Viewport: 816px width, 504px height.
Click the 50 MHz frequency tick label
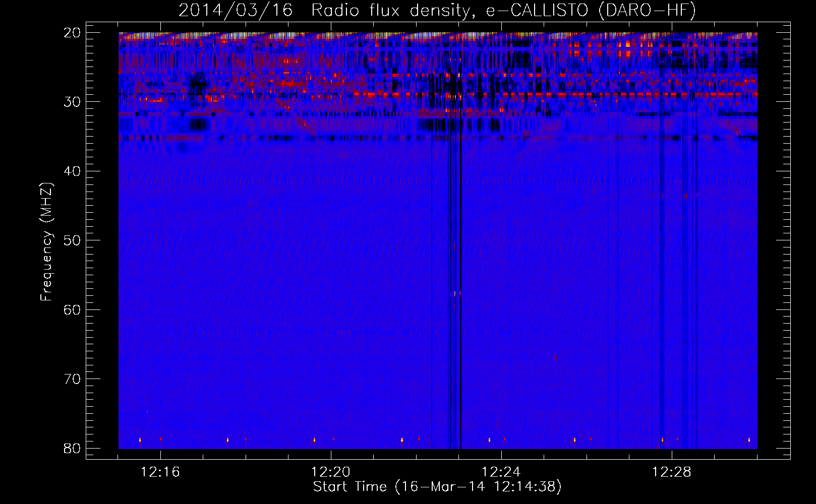click(73, 240)
